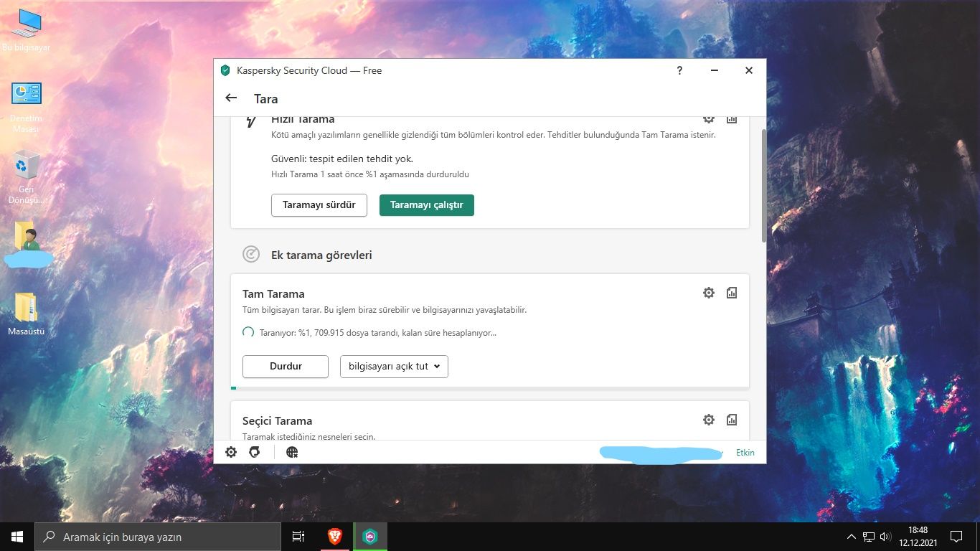Viewport: 980px width, 551px height.
Task: Select Geri Dönüşüm recycle bin icon
Action: (27, 178)
